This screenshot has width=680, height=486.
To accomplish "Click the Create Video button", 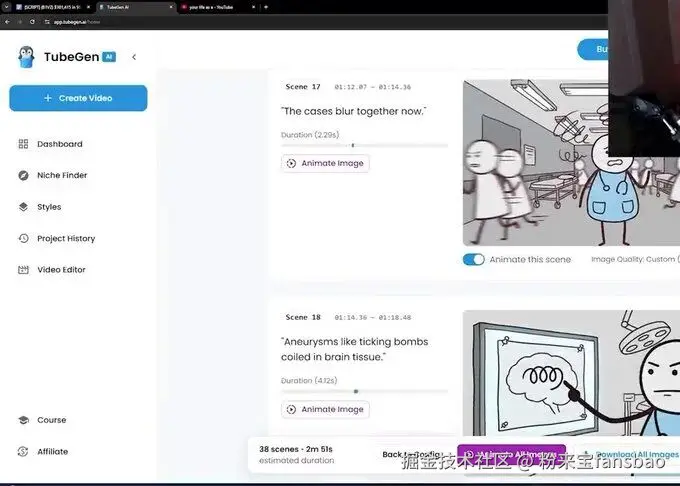I will coord(78,98).
